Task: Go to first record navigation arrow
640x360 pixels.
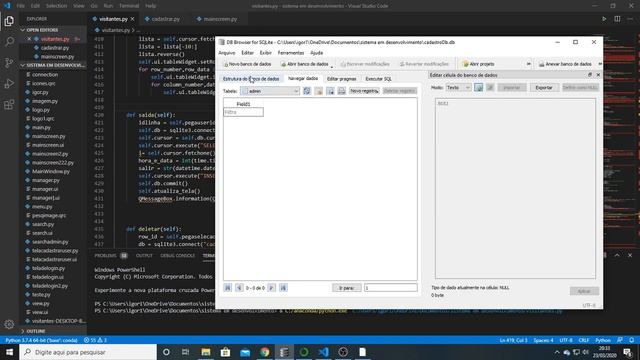Action: tap(228, 288)
